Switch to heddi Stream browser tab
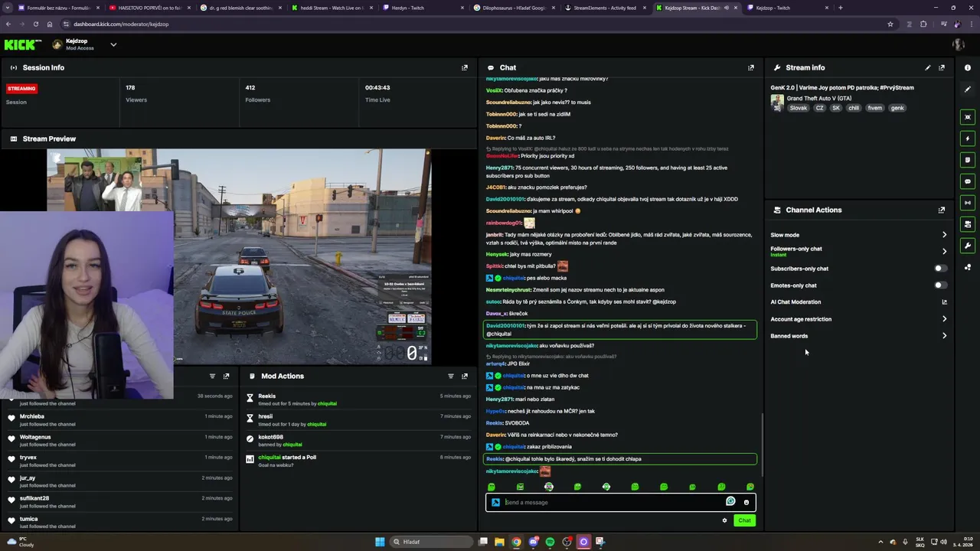This screenshot has width=980, height=551. click(333, 8)
